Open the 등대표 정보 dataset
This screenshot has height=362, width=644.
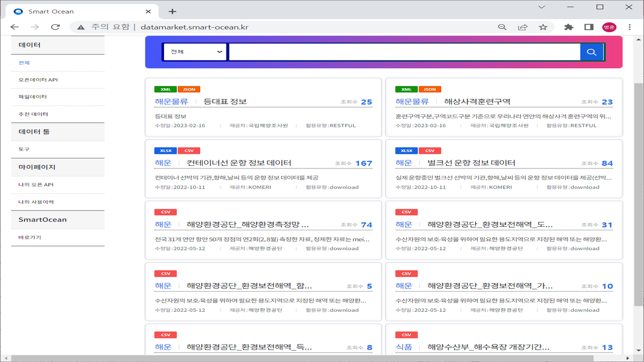[225, 102]
